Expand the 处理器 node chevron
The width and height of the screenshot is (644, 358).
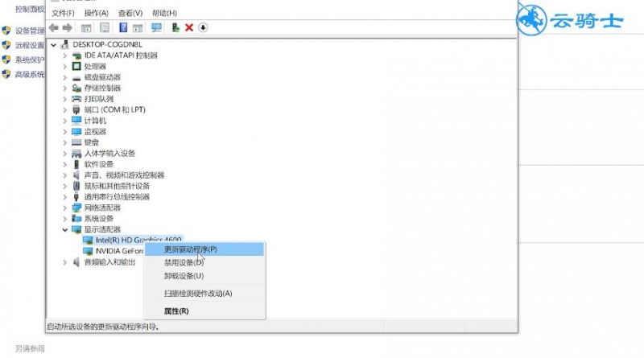click(x=64, y=66)
